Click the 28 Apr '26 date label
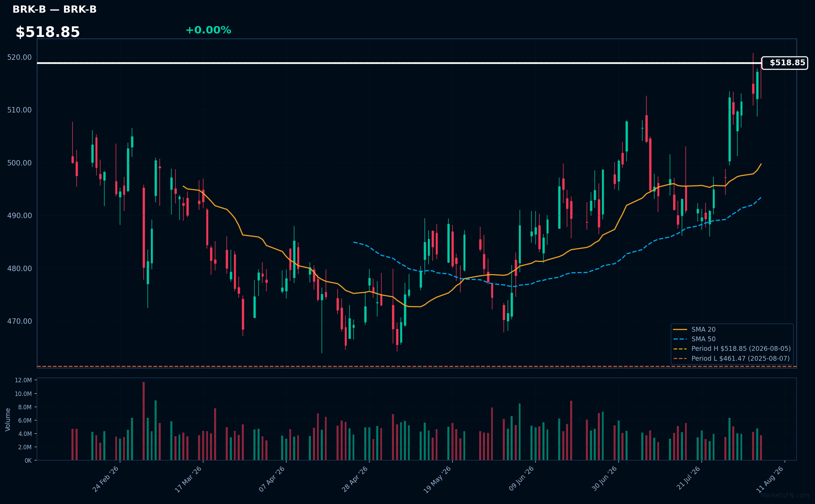Image resolution: width=815 pixels, height=504 pixels. (355, 479)
